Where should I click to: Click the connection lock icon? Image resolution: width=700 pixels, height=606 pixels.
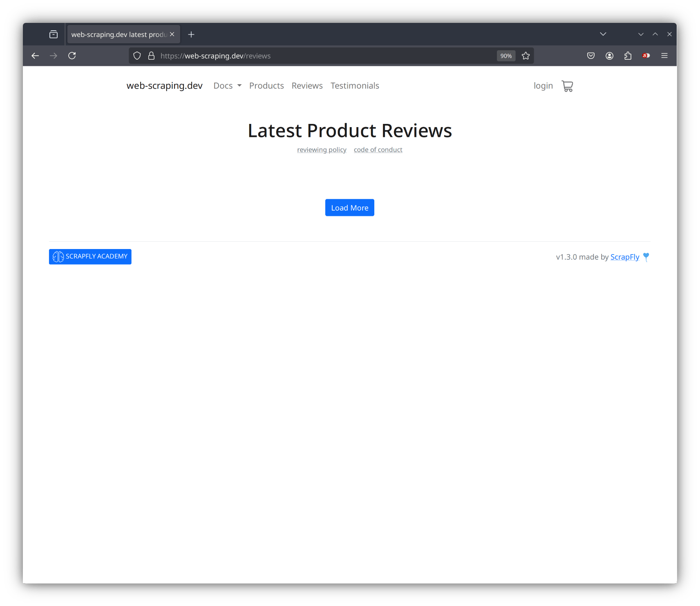pyautogui.click(x=151, y=56)
